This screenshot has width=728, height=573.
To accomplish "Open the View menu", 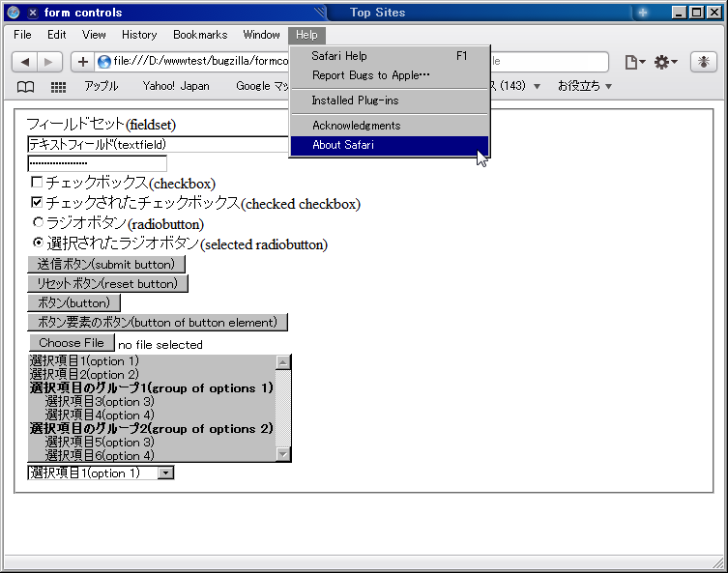I will coord(94,35).
